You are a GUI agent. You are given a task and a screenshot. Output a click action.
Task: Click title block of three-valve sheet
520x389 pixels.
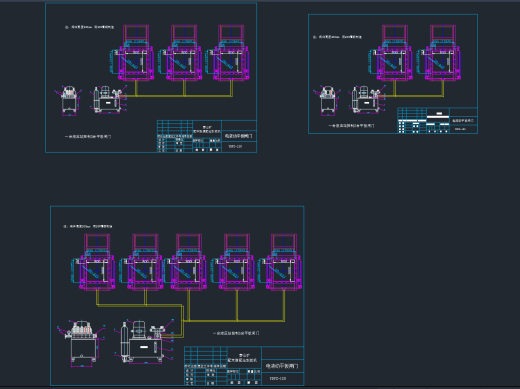point(207,136)
